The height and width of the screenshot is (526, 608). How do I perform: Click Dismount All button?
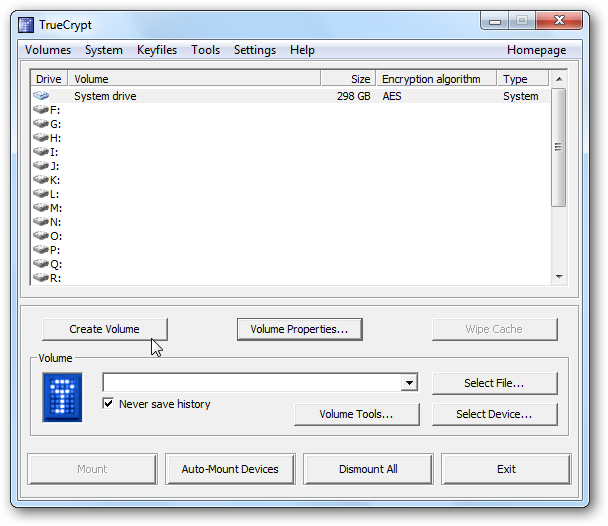pyautogui.click(x=368, y=469)
